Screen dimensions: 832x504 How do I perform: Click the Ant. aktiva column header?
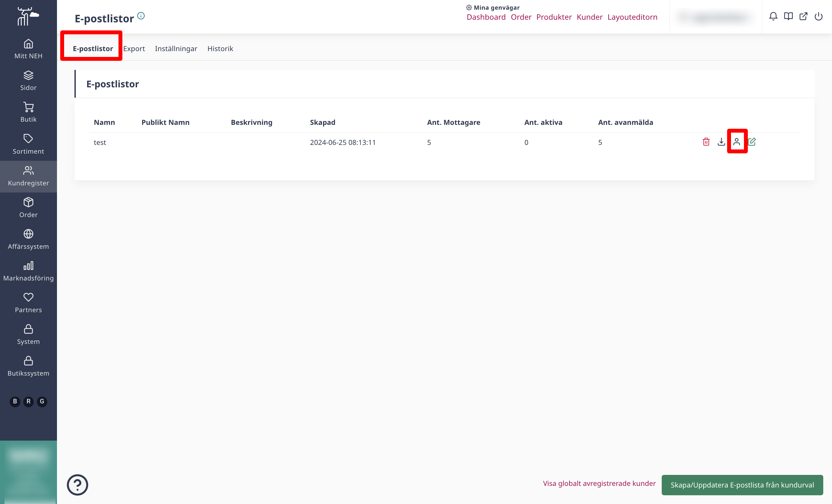pos(543,122)
